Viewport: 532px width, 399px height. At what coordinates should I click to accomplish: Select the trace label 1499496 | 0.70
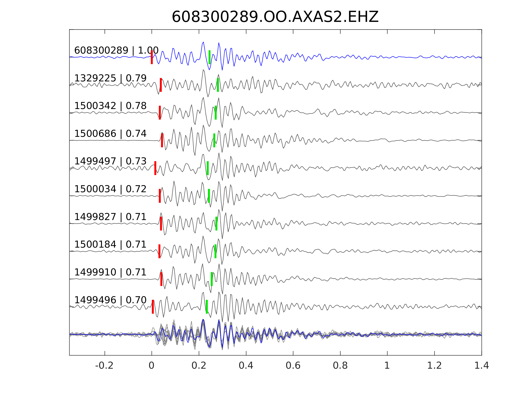click(x=110, y=300)
